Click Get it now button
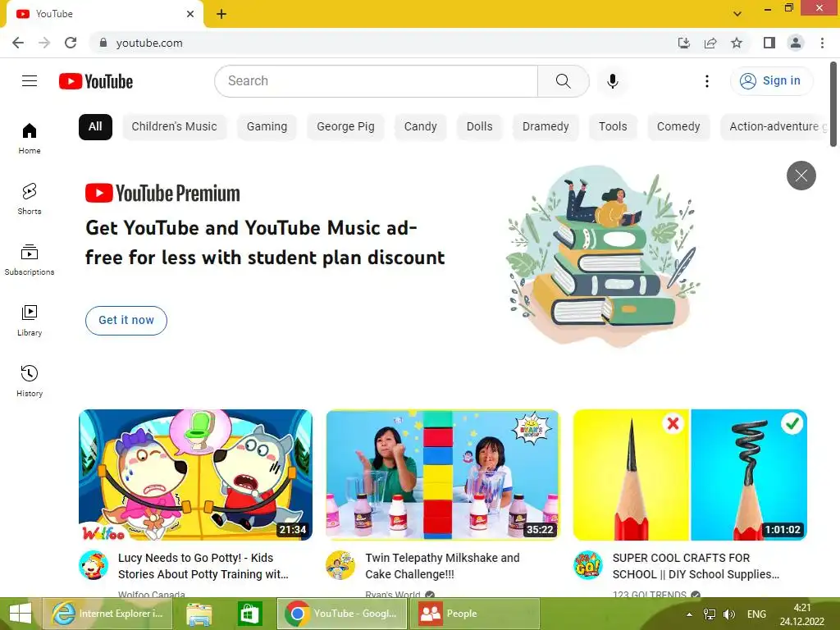The width and height of the screenshot is (840, 630). click(x=126, y=321)
